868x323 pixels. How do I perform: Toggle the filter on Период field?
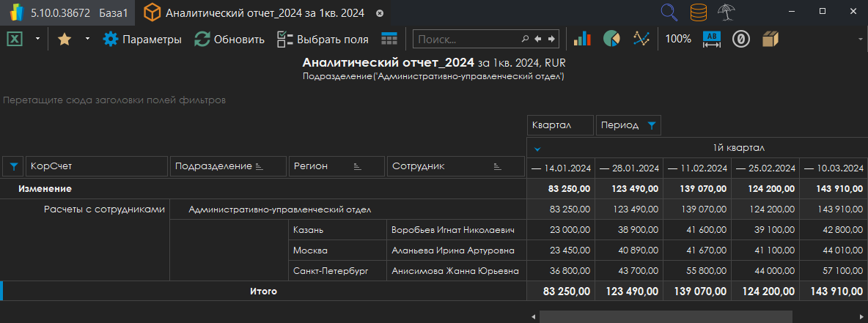651,126
